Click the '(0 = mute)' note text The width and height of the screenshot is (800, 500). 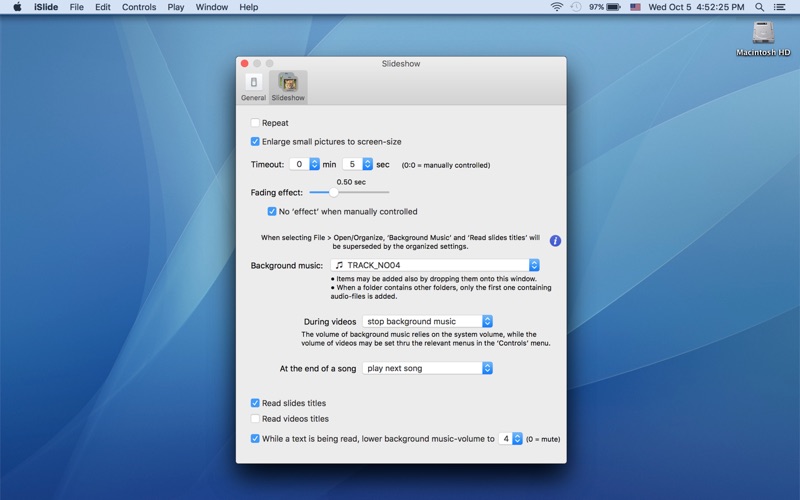click(543, 439)
